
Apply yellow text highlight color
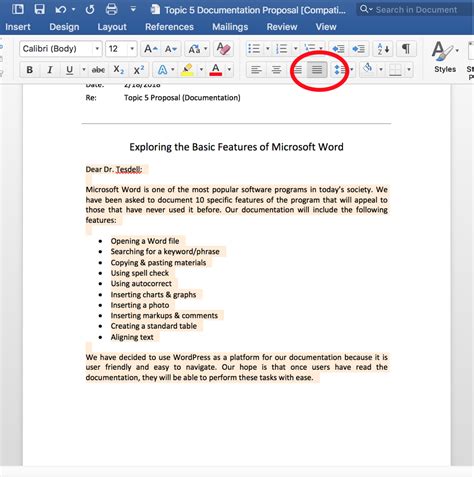tap(188, 70)
